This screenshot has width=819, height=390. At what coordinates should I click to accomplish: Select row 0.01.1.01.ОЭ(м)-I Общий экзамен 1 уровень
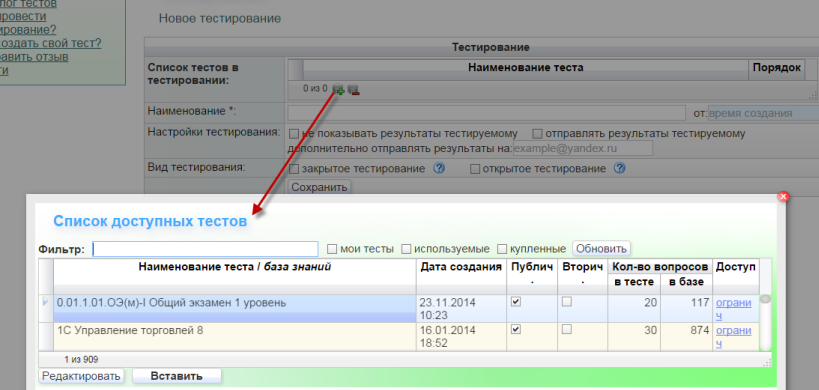pos(235,308)
